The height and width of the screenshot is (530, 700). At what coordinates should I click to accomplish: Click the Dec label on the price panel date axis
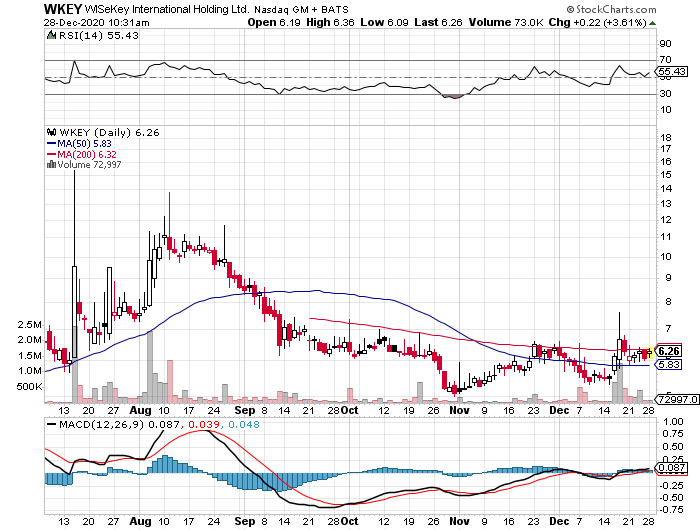559,410
